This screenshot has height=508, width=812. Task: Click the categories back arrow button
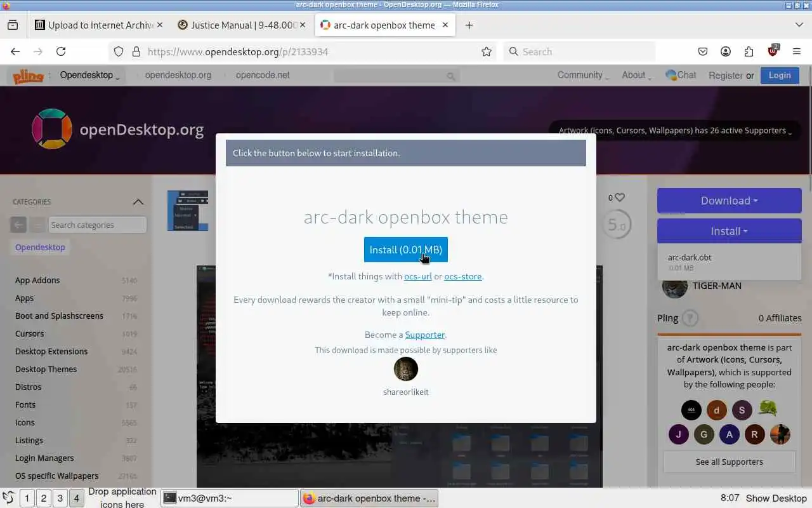[x=18, y=225]
